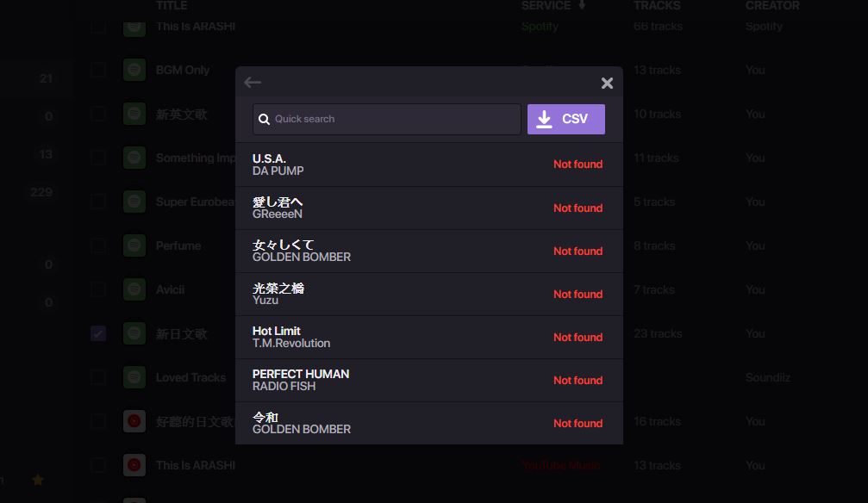The image size is (868, 503).
Task: Check the Loved Tracks playlist checkbox
Action: [98, 377]
